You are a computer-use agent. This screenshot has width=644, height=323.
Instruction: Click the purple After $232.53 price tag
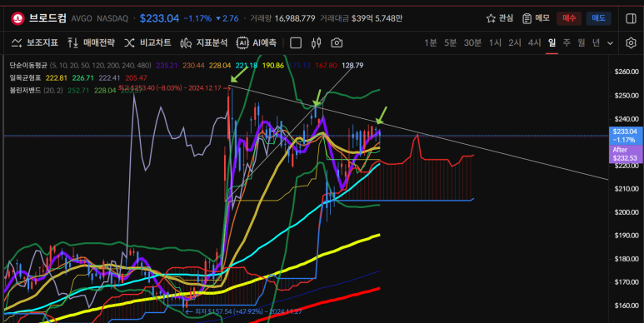626,154
